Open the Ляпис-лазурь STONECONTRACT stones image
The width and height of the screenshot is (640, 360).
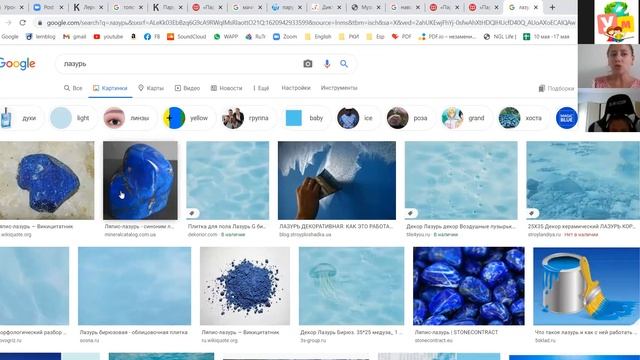point(469,286)
